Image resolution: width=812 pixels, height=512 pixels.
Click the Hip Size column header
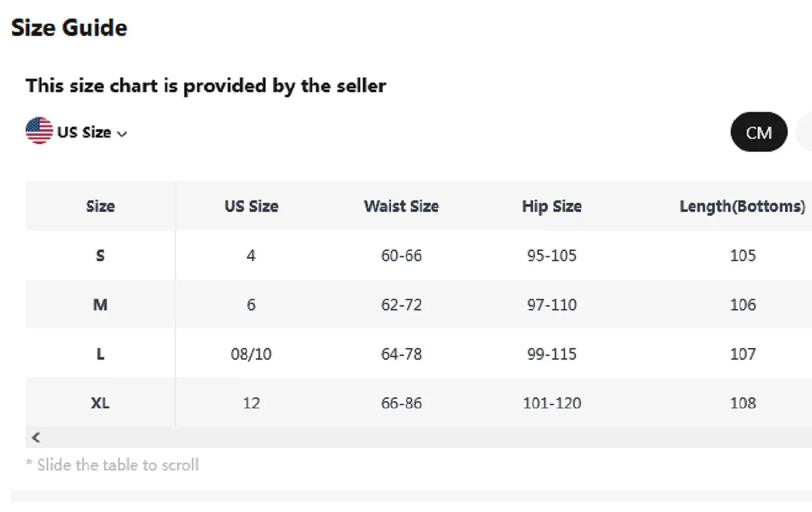pos(552,206)
